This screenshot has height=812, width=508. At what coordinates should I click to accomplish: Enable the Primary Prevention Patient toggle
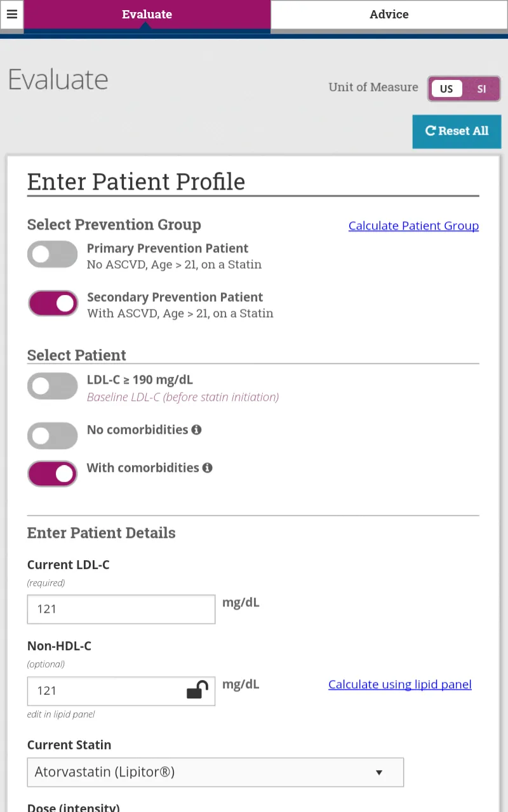pos(52,254)
